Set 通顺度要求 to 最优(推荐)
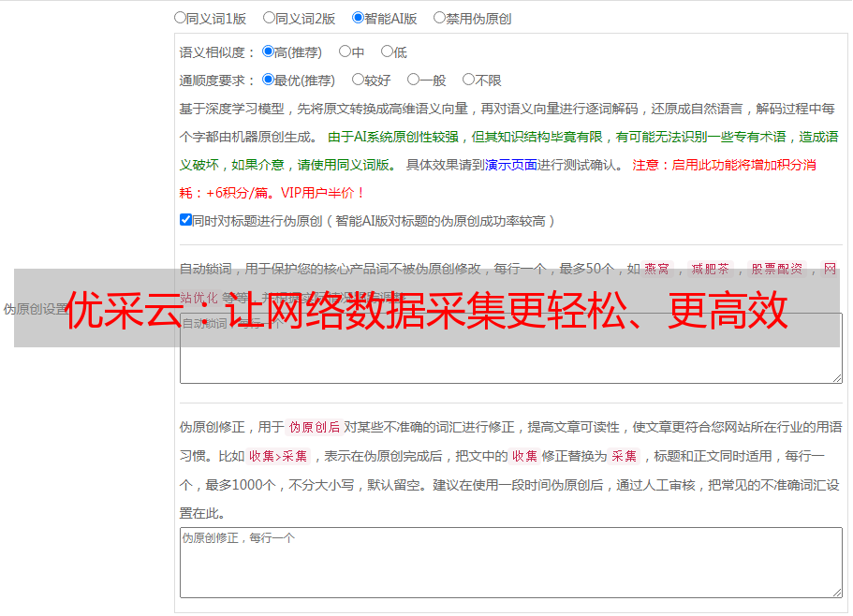Viewport: 853px width, 616px height. (268, 80)
